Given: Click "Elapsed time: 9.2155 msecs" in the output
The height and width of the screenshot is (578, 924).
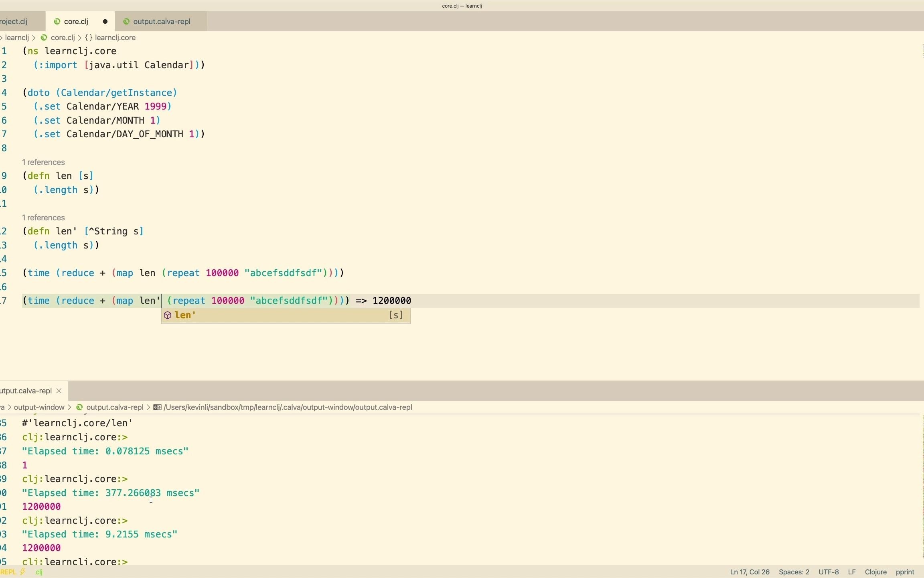Looking at the screenshot, I should point(100,534).
